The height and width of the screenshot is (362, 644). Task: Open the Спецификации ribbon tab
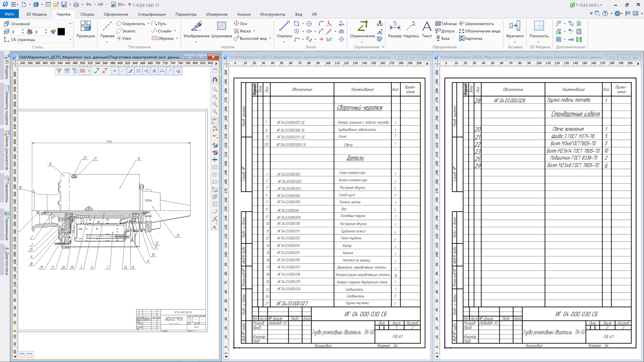pyautogui.click(x=152, y=14)
